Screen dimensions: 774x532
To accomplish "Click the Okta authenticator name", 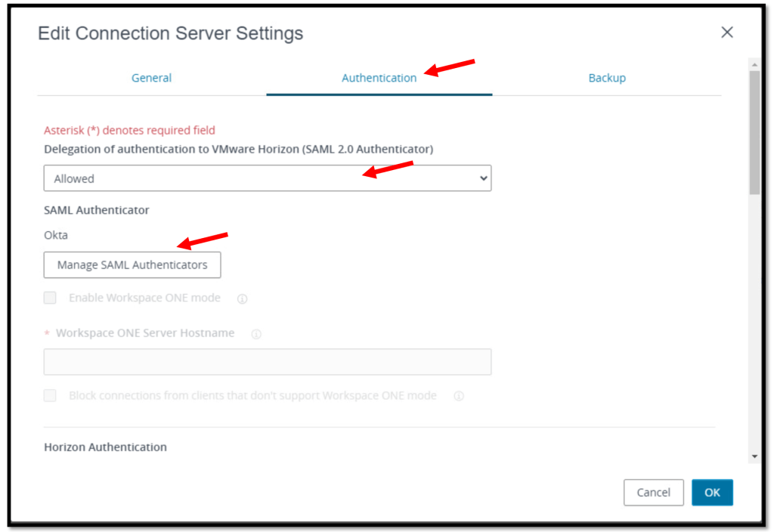I will tap(56, 235).
